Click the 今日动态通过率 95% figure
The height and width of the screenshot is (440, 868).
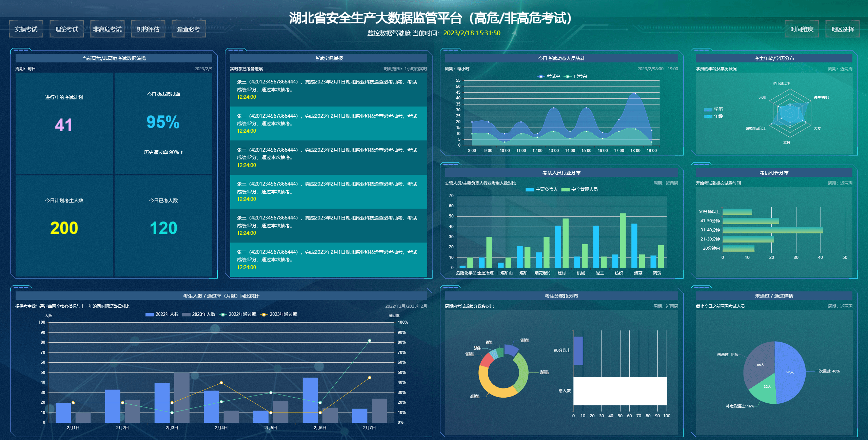(x=163, y=122)
